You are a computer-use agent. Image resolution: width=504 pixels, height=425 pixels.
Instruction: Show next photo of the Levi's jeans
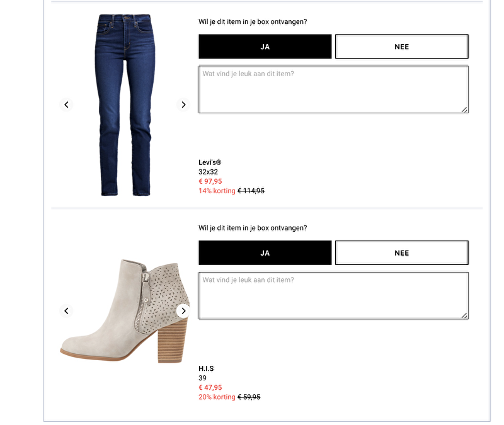pos(183,105)
